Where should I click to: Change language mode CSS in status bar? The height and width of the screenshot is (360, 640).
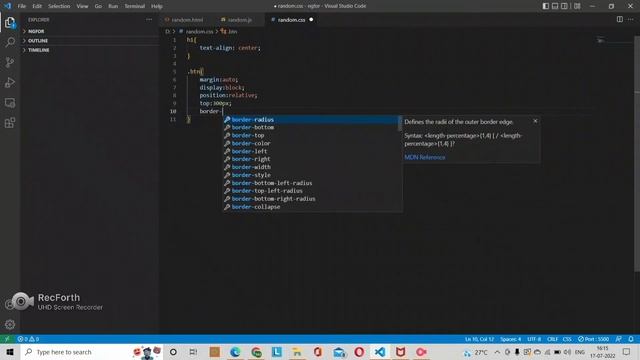pyautogui.click(x=567, y=339)
